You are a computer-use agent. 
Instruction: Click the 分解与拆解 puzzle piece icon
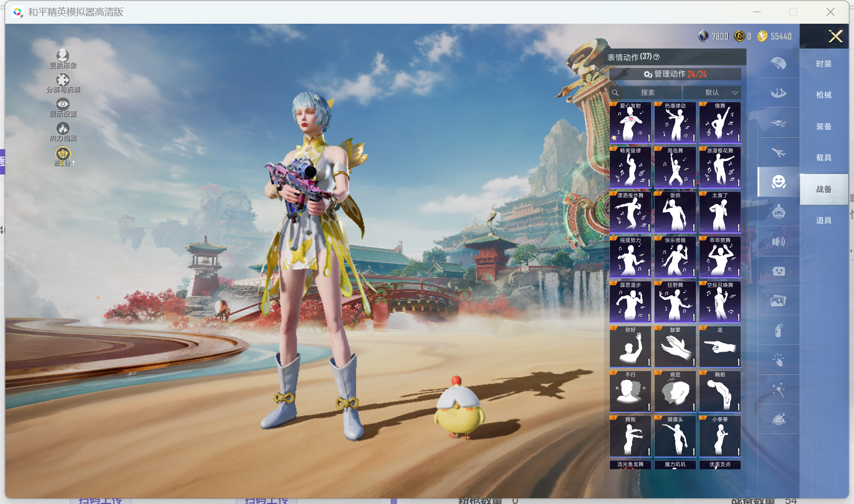click(x=63, y=80)
